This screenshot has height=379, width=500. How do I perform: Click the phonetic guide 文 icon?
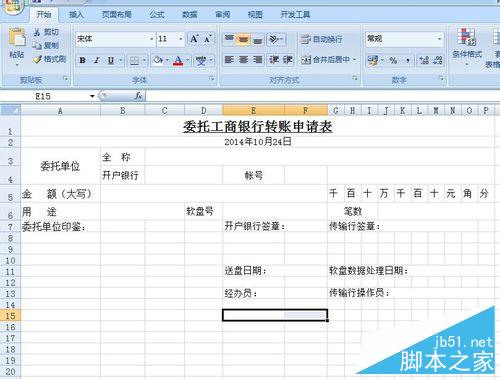[x=201, y=61]
